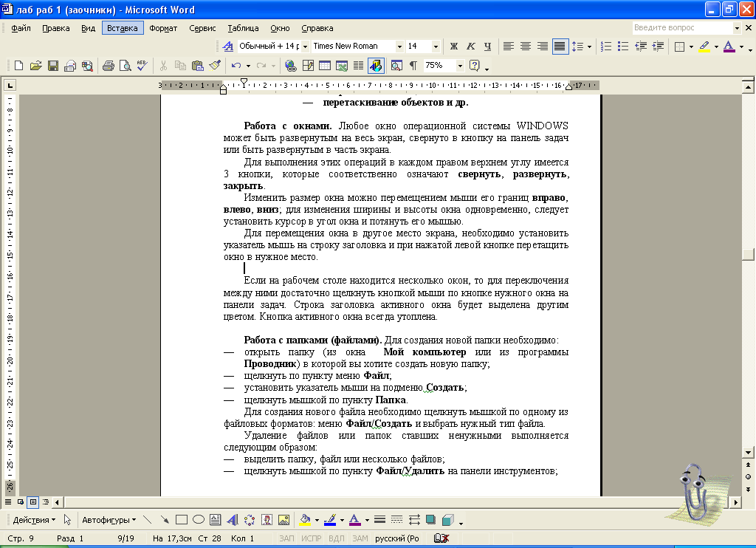Insert a table from the toolbar
This screenshot has width=756, height=548.
tap(325, 66)
